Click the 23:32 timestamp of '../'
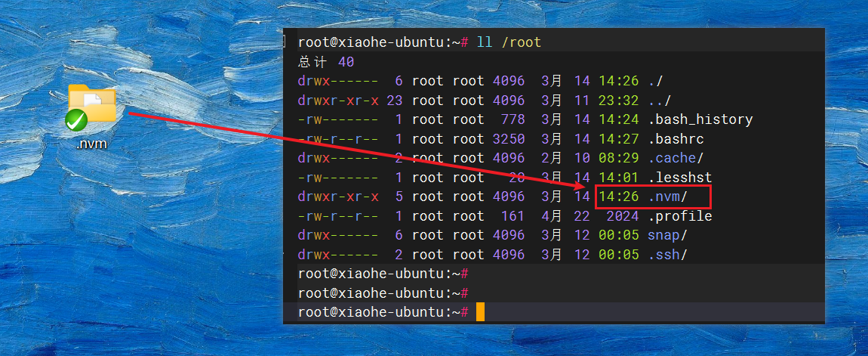The width and height of the screenshot is (868, 356). tap(618, 101)
